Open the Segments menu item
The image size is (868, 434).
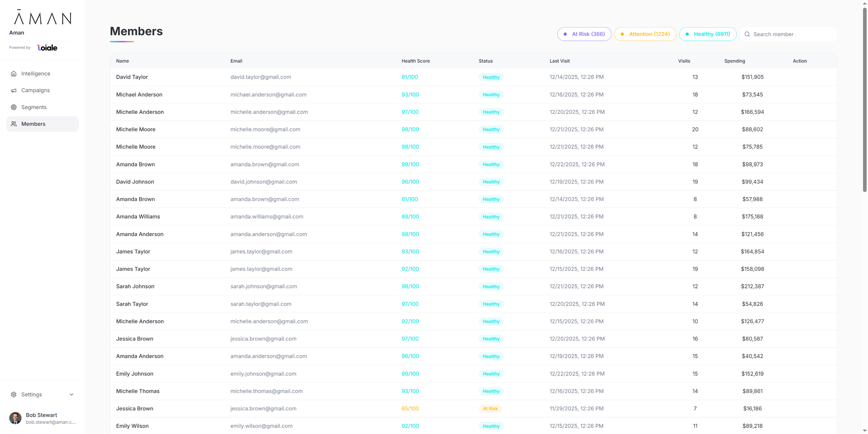point(34,107)
